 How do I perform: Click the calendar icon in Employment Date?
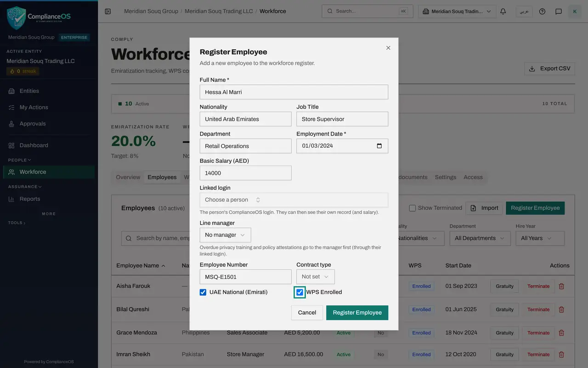pos(379,146)
